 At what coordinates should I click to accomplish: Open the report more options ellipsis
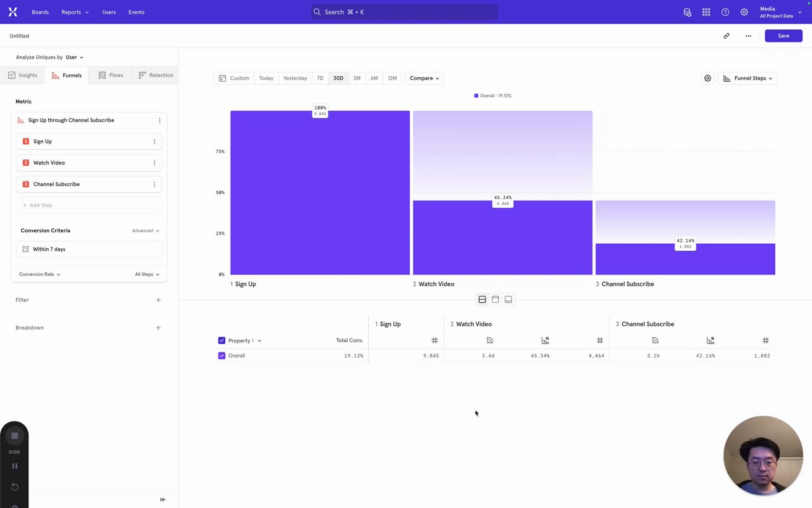749,36
